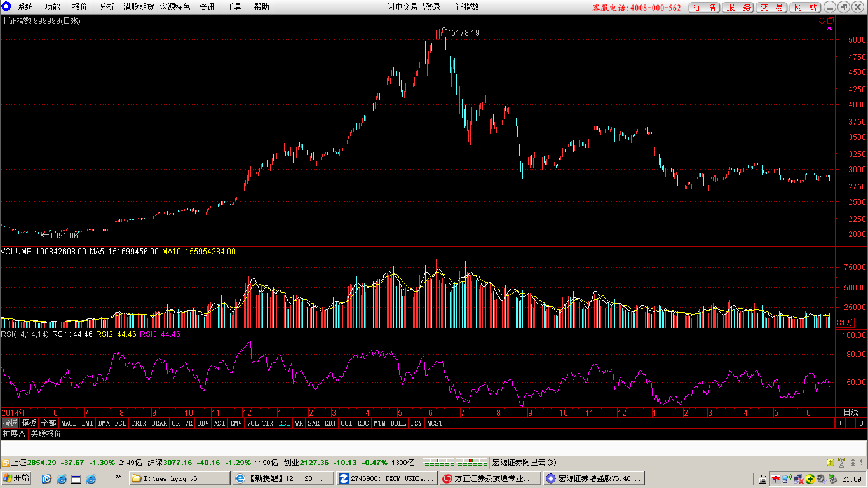This screenshot has width=868, height=488.
Task: Select the KDJ indicator tab
Action: click(x=330, y=423)
